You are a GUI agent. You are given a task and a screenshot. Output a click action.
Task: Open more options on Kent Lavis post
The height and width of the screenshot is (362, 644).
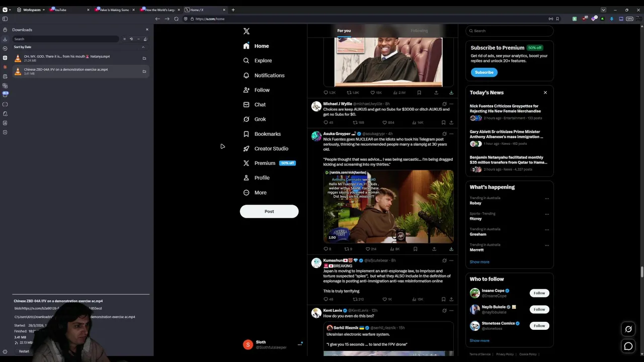tap(451, 311)
